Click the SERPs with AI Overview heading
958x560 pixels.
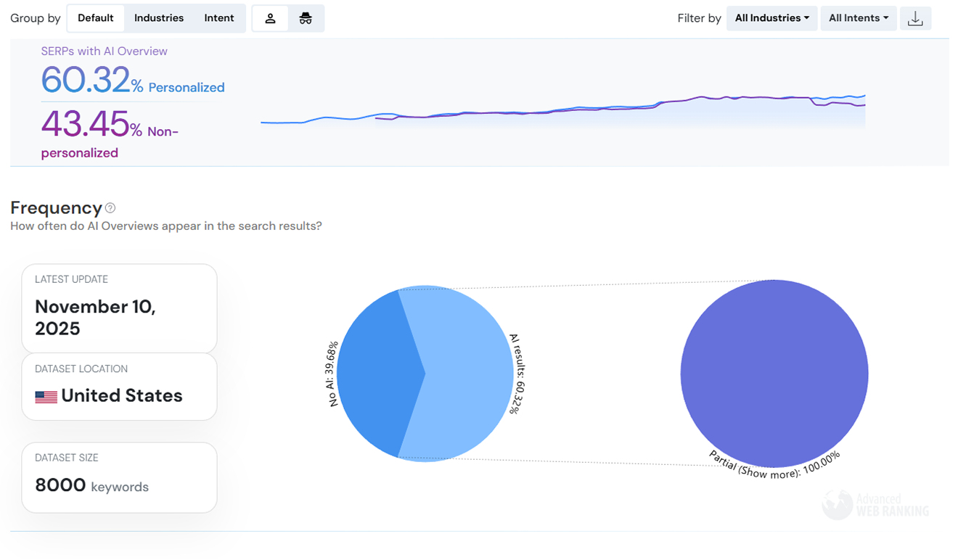[x=104, y=52]
